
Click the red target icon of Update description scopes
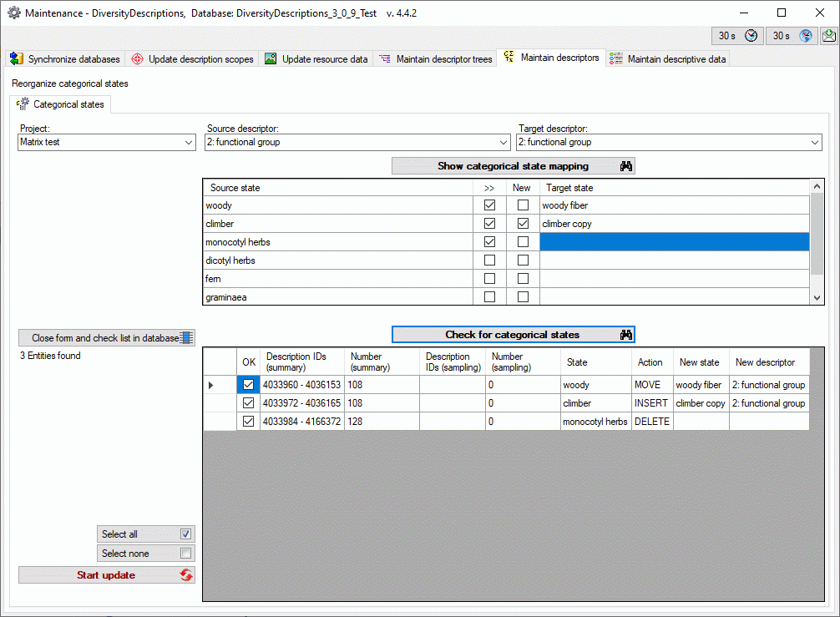[x=137, y=59]
